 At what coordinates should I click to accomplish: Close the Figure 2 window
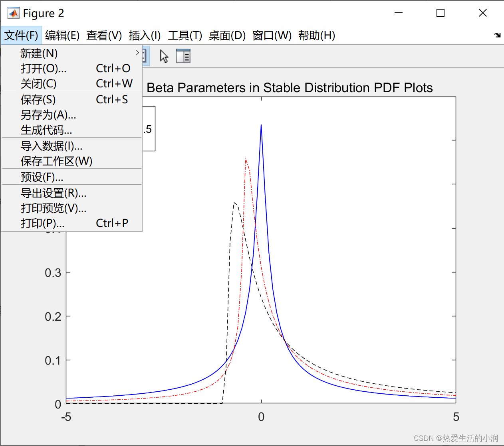coord(483,13)
